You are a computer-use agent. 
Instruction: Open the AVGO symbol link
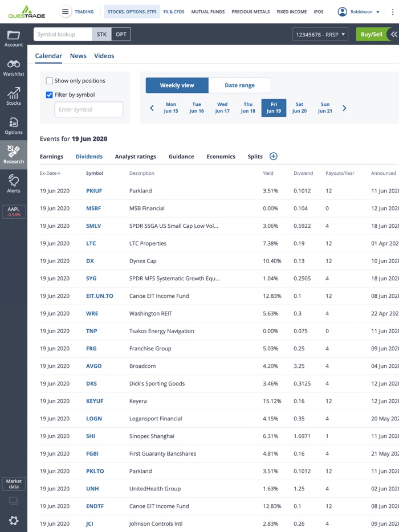coord(93,366)
